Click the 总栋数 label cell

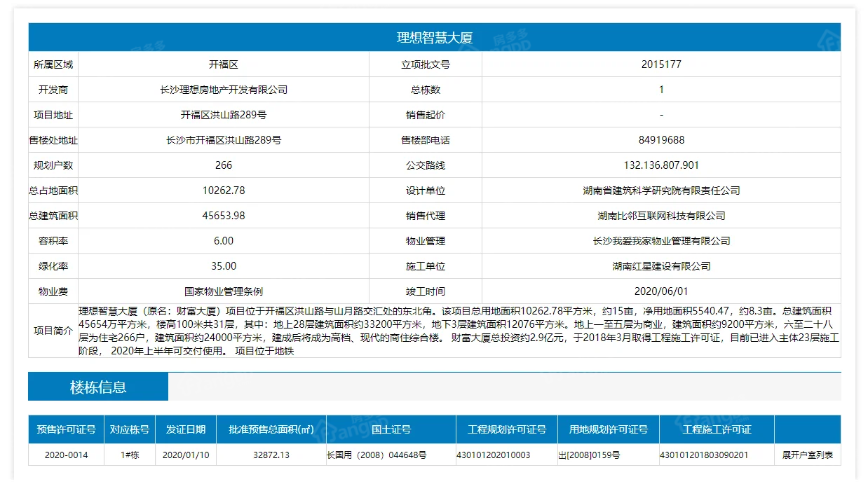[426, 90]
